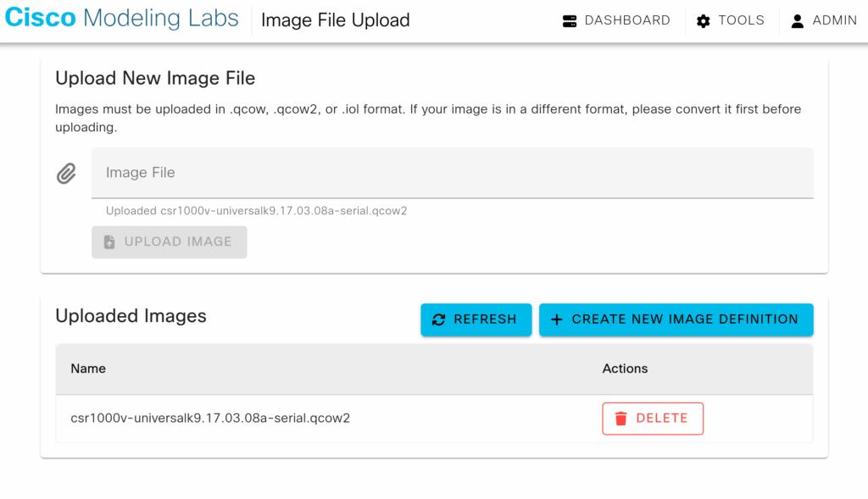Click the circular arrows refresh icon
This screenshot has width=868, height=499.
tap(438, 320)
